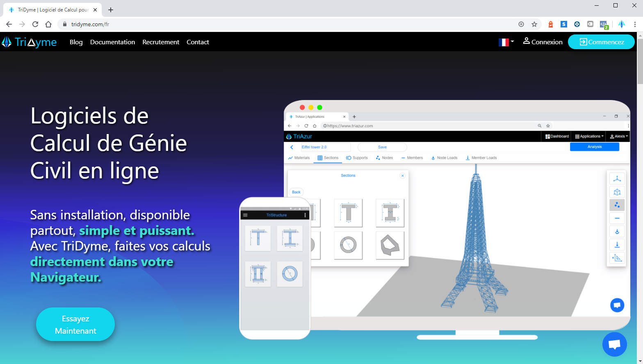Click the code extension icon with the 2 badge

click(604, 25)
